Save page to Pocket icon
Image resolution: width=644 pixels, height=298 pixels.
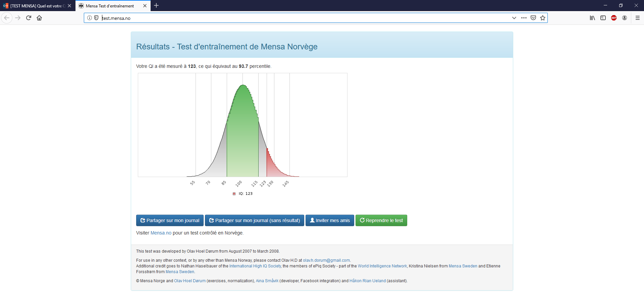pyautogui.click(x=533, y=18)
